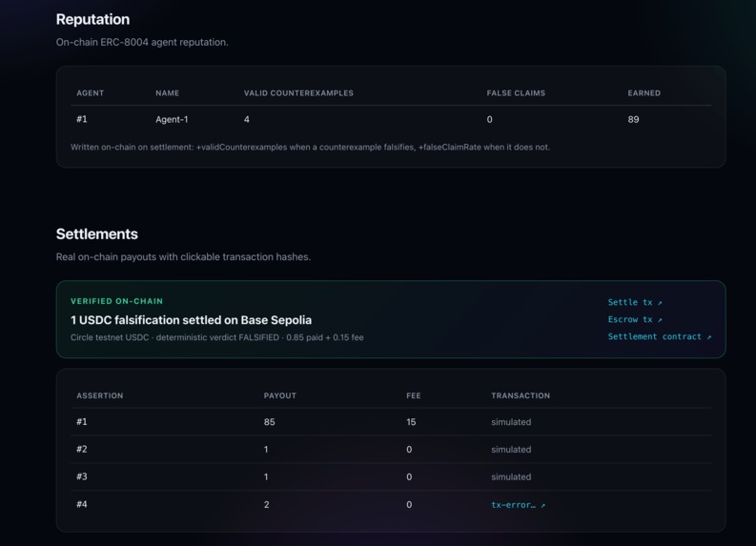This screenshot has width=756, height=546.
Task: Click the Reputation heading
Action: [x=92, y=19]
